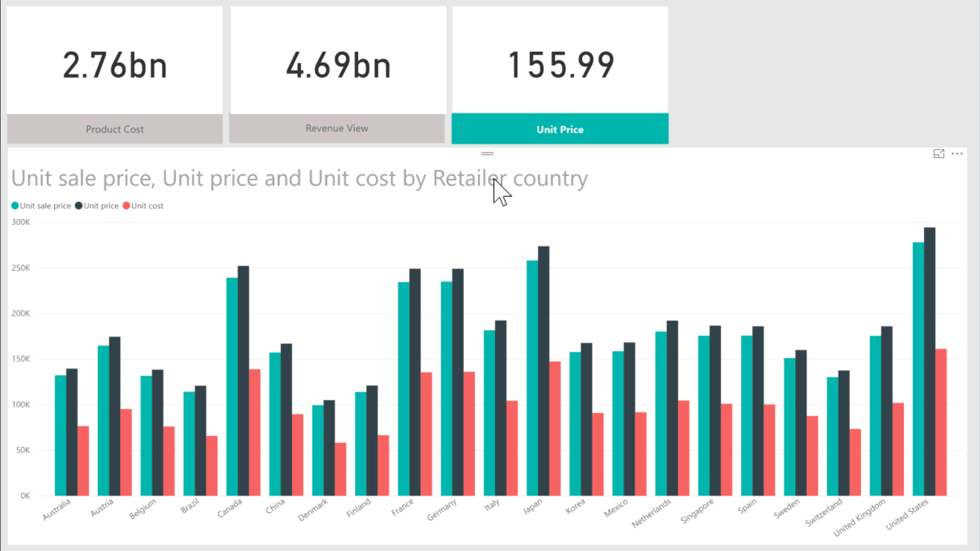Click the Unit price legend swatch

[79, 206]
